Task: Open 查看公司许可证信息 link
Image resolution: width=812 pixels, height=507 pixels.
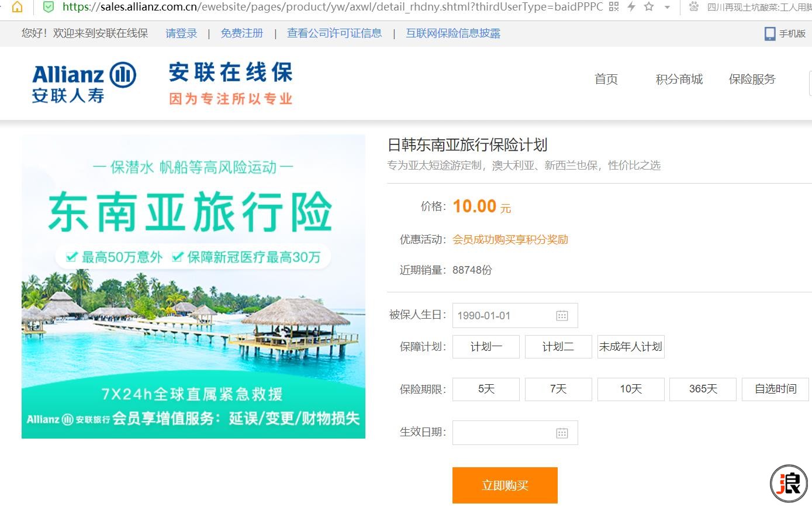Action: (334, 33)
